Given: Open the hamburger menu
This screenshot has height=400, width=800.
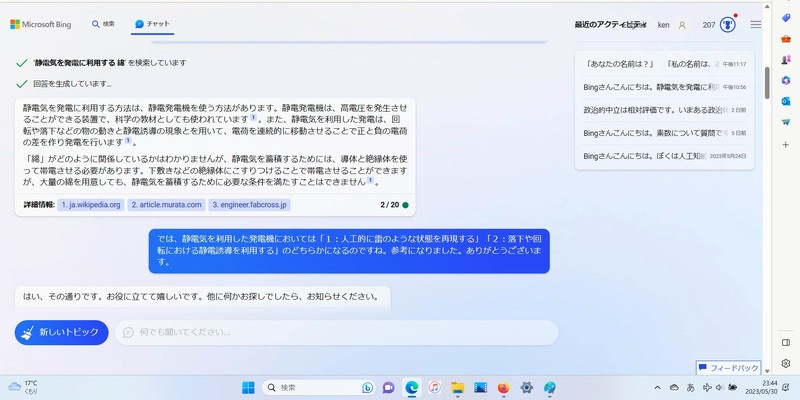Looking at the screenshot, I should coord(756,24).
